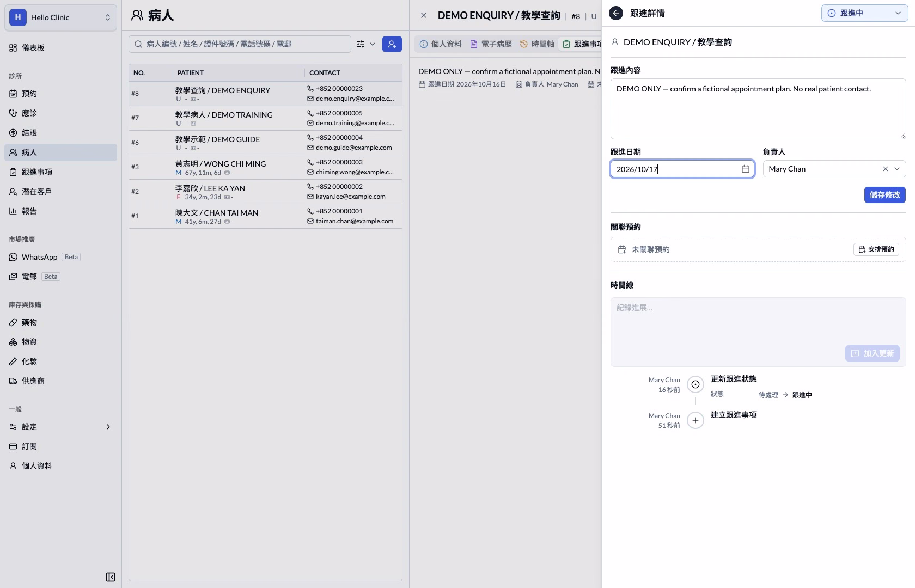This screenshot has width=915, height=588.
Task: Expand the Hello Clinic switcher
Action: point(60,17)
